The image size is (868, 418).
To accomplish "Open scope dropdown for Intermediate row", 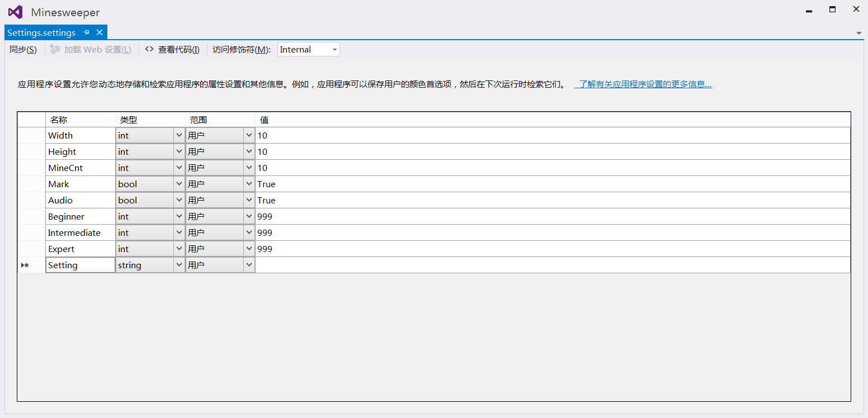I will coord(249,232).
